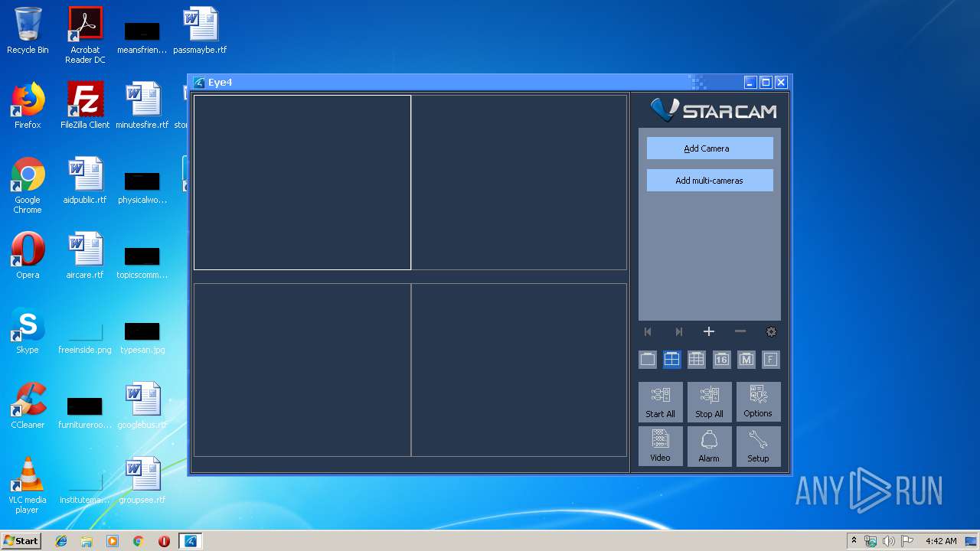Viewport: 980px width, 551px height.
Task: Open the Alarm panel
Action: click(709, 446)
